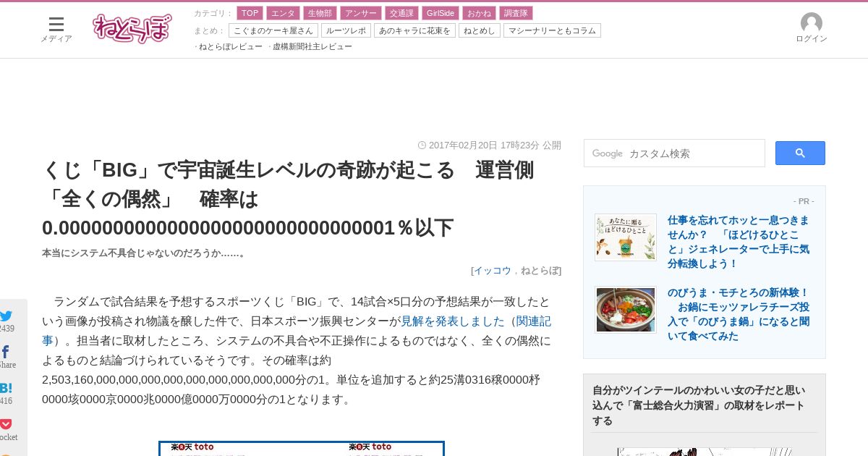Click the blue search magnifier button
The width and height of the screenshot is (868, 456).
(x=800, y=153)
